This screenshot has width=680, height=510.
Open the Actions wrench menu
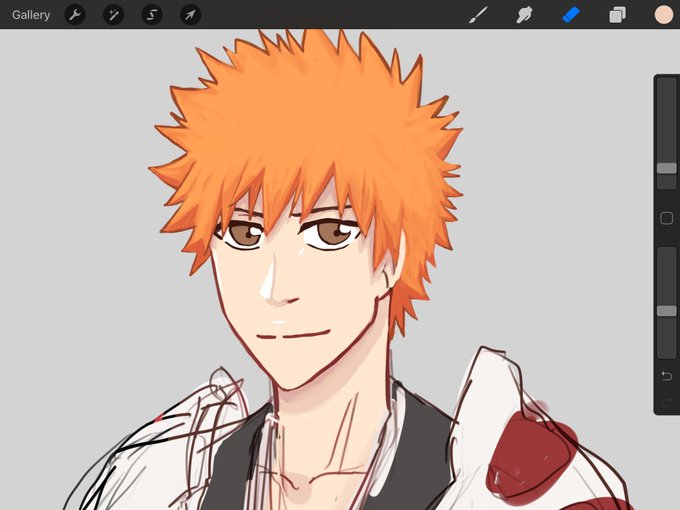coord(75,15)
